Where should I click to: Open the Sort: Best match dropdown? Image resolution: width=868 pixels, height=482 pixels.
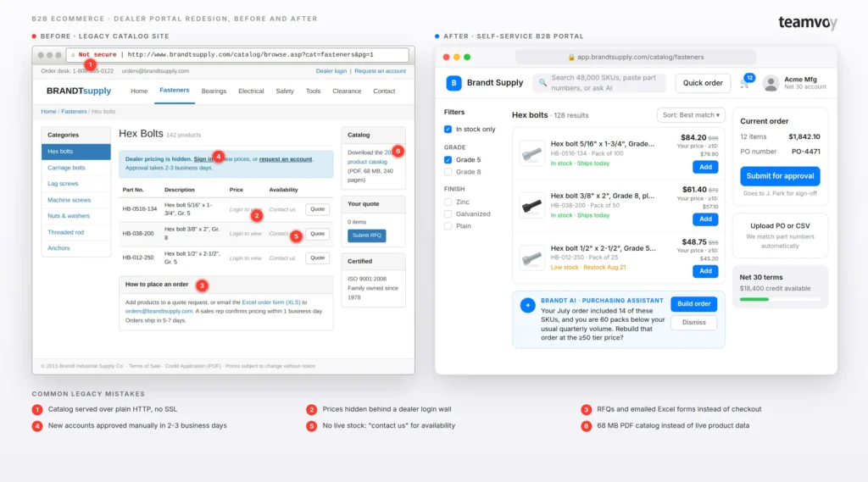(x=691, y=115)
